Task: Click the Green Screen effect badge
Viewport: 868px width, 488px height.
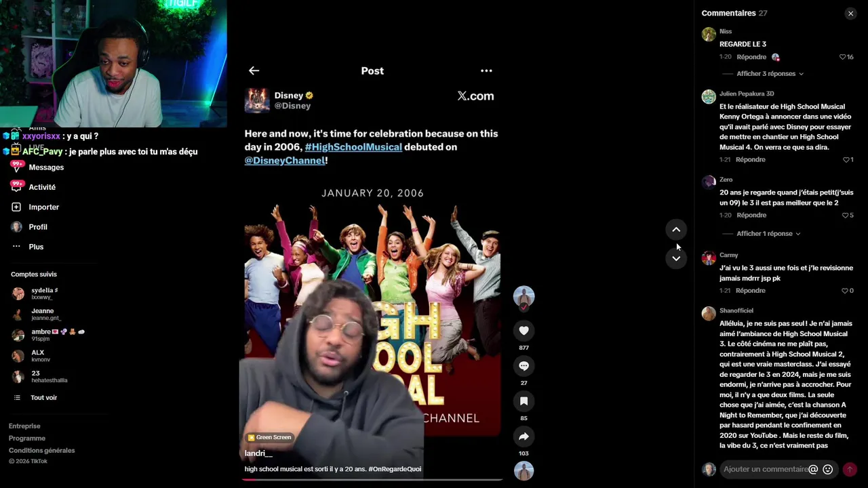Action: coord(269,438)
